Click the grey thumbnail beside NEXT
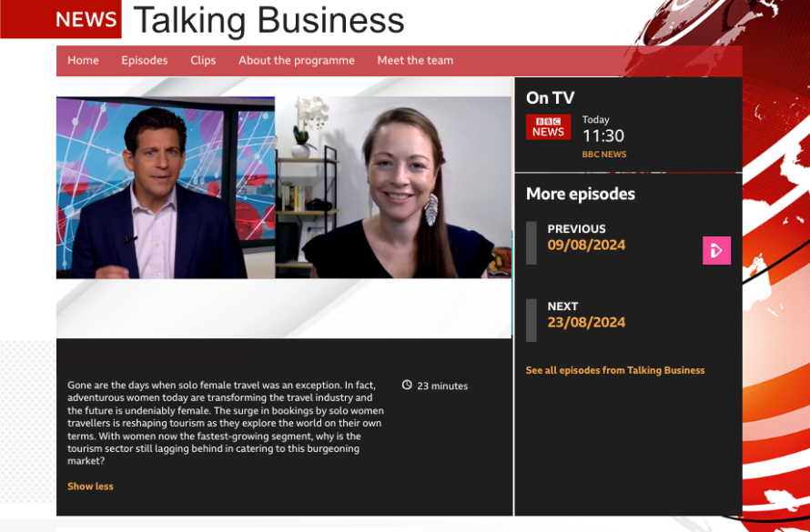 tap(532, 320)
